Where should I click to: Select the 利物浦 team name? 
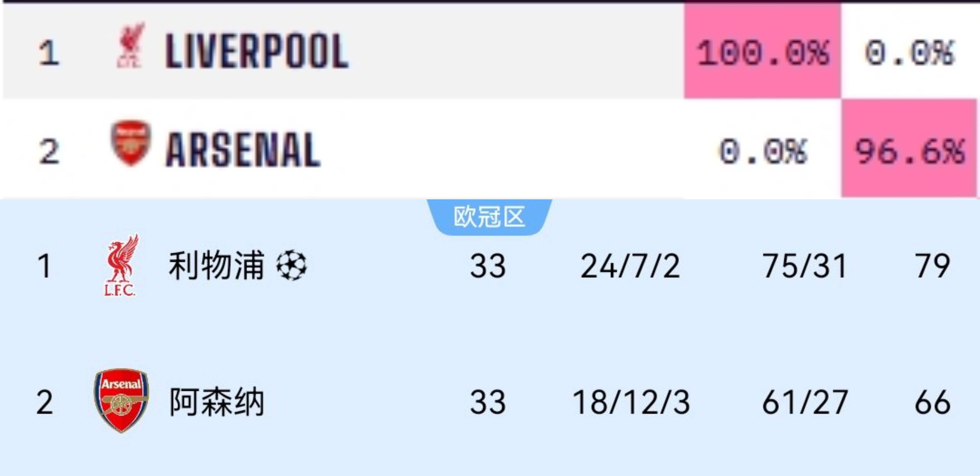(x=216, y=265)
